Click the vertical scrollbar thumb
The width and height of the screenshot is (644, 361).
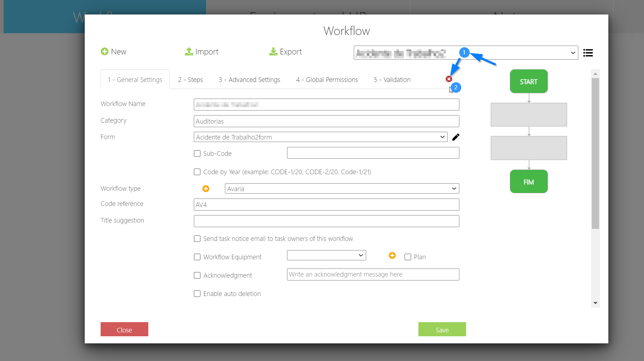coord(595,153)
